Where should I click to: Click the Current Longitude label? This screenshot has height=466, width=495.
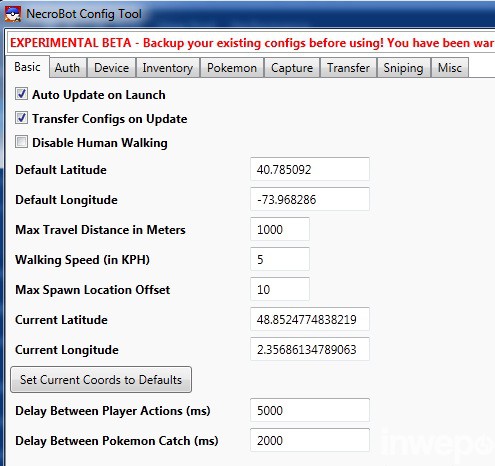[67, 350]
